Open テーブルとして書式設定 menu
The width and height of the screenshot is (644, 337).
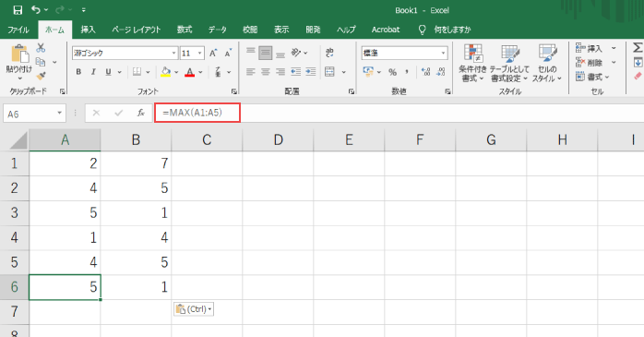click(509, 63)
